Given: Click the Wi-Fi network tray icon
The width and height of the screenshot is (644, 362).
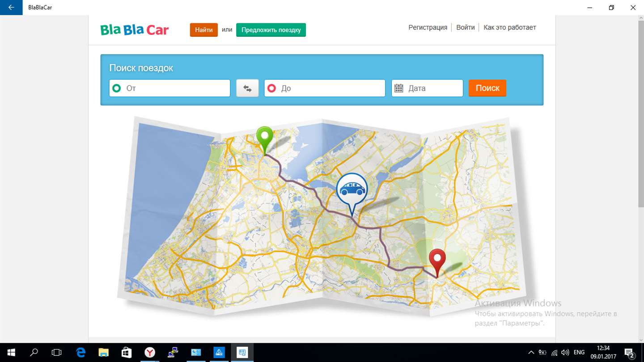Looking at the screenshot, I should [x=554, y=353].
